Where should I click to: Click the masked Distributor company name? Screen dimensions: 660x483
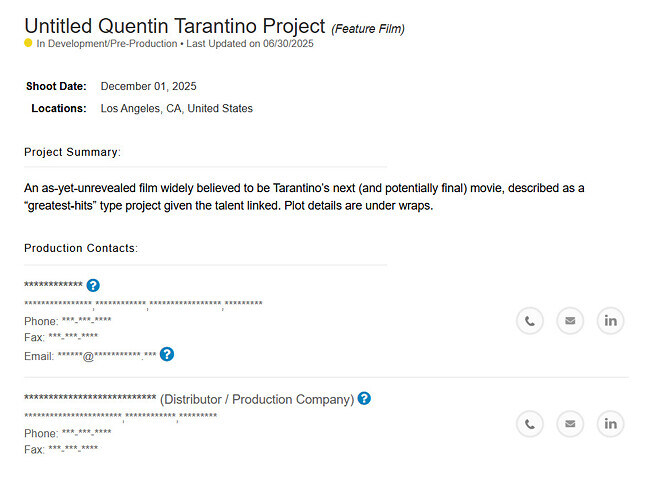click(90, 398)
